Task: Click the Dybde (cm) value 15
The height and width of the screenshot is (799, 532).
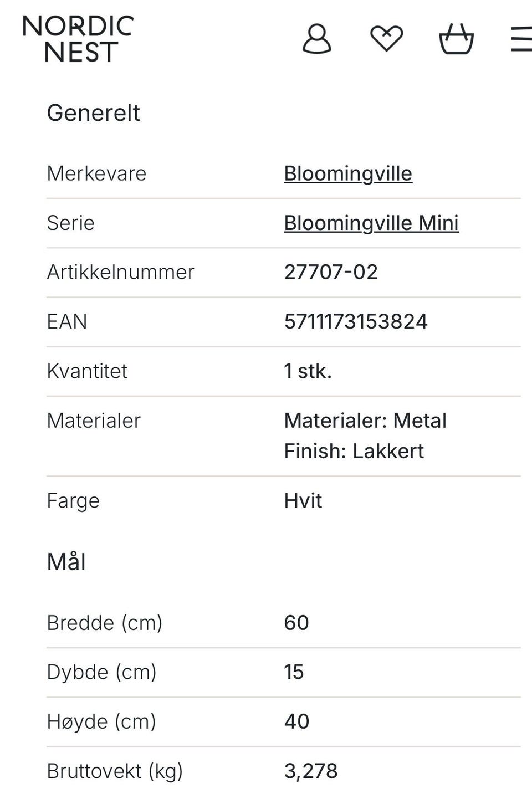Action: pos(294,672)
